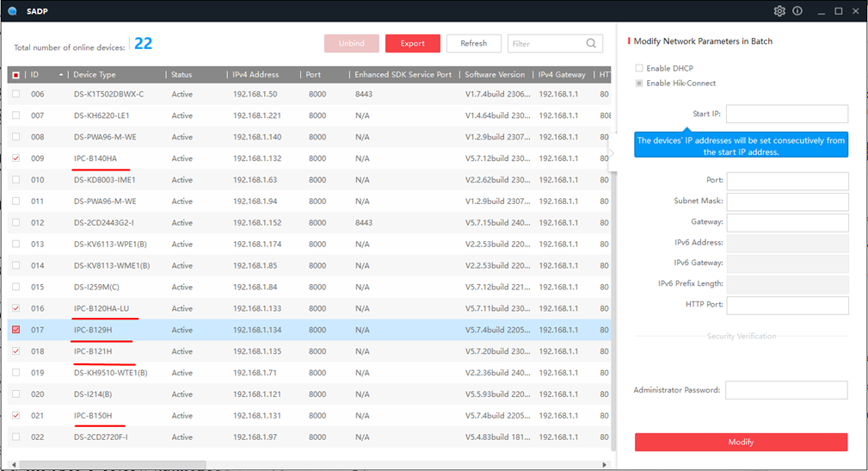Click the search magnifier icon in Filter

coord(591,43)
